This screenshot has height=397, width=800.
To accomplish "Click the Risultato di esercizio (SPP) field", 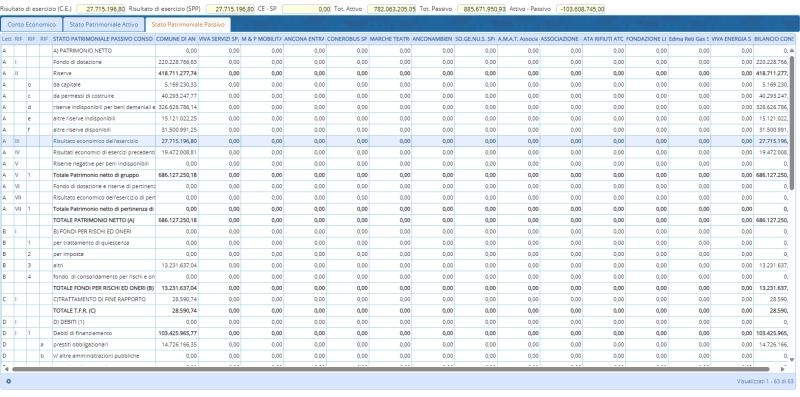I will (x=230, y=9).
